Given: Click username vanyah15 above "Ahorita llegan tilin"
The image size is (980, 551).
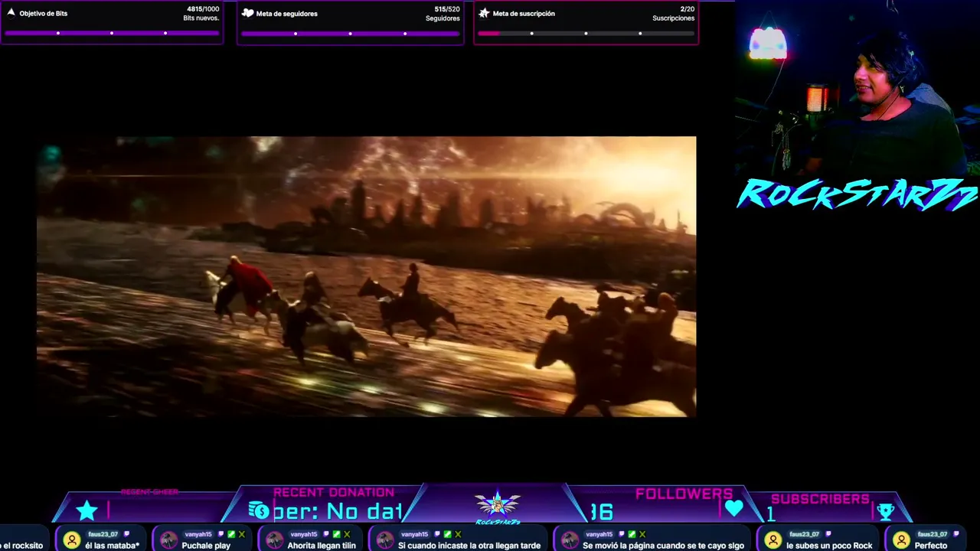Looking at the screenshot, I should tap(304, 534).
